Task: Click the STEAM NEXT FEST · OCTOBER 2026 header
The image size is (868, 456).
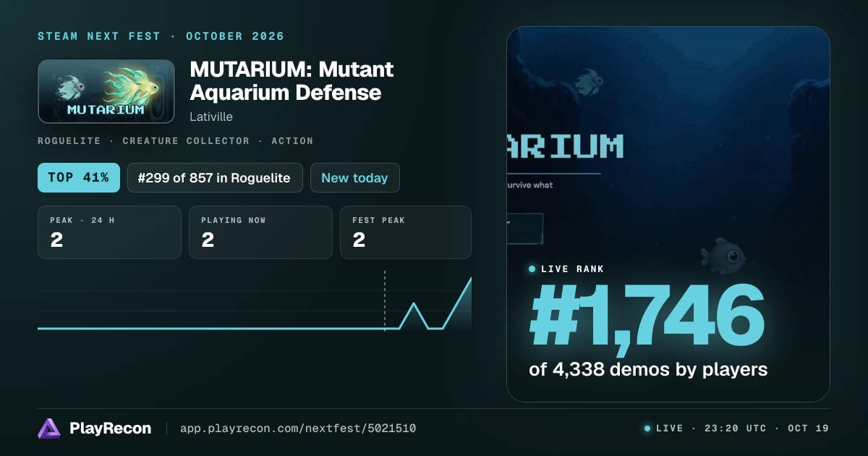Action: tap(161, 36)
